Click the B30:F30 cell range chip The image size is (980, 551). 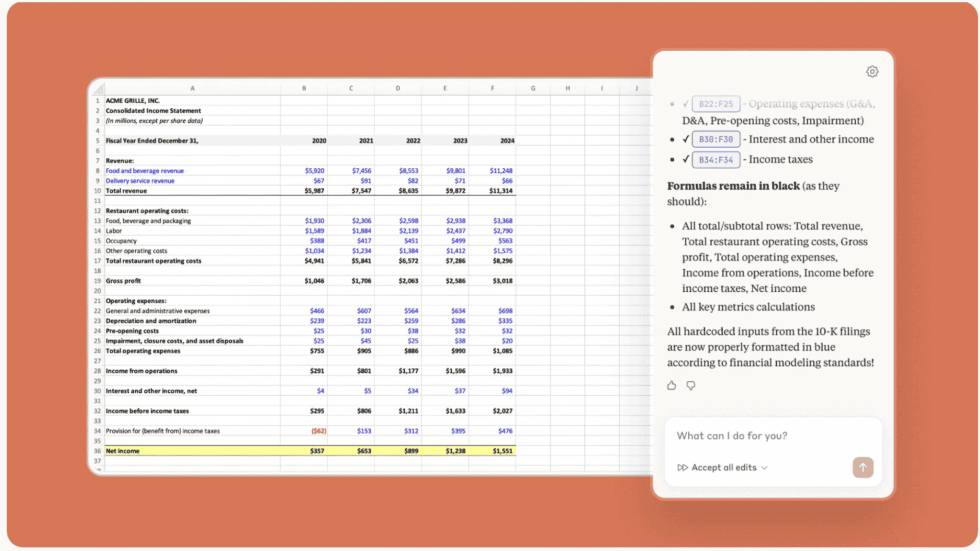pyautogui.click(x=716, y=139)
